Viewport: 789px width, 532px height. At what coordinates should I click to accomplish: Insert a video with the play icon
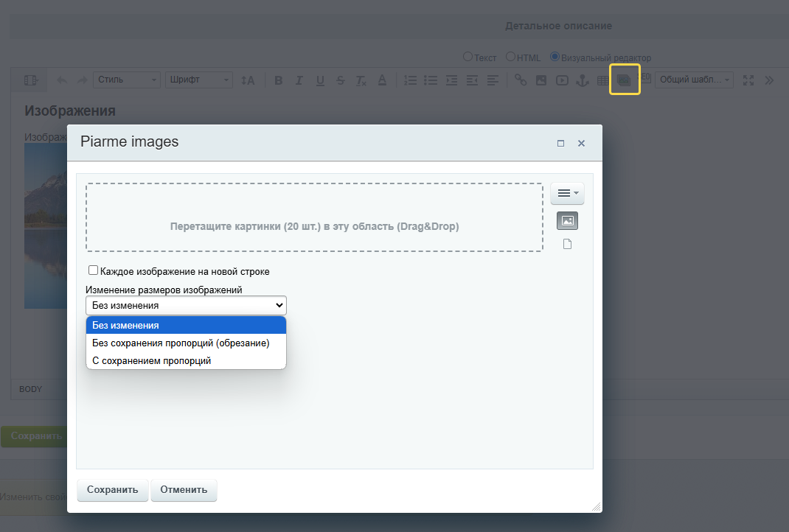point(562,80)
